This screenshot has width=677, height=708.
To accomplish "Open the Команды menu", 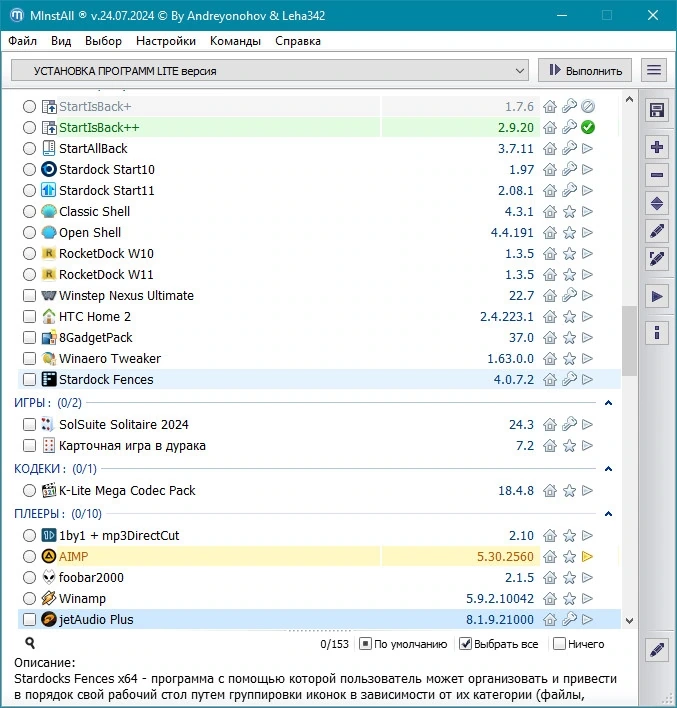I will point(235,41).
